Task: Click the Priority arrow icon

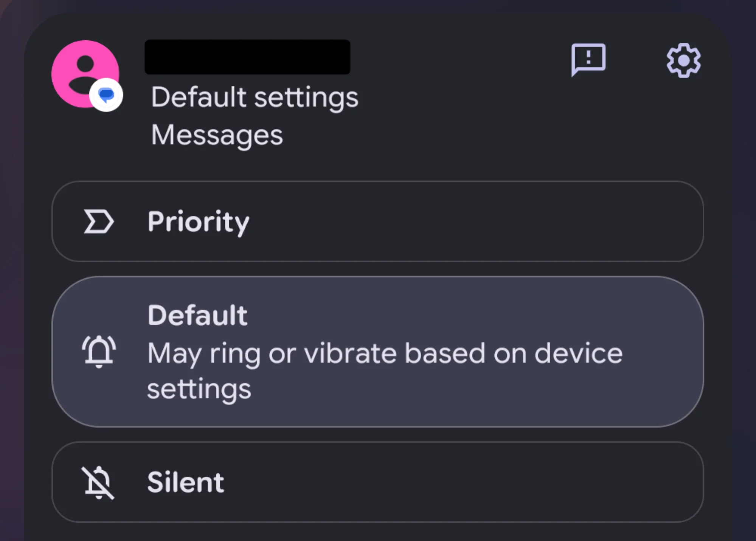Action: pyautogui.click(x=98, y=221)
